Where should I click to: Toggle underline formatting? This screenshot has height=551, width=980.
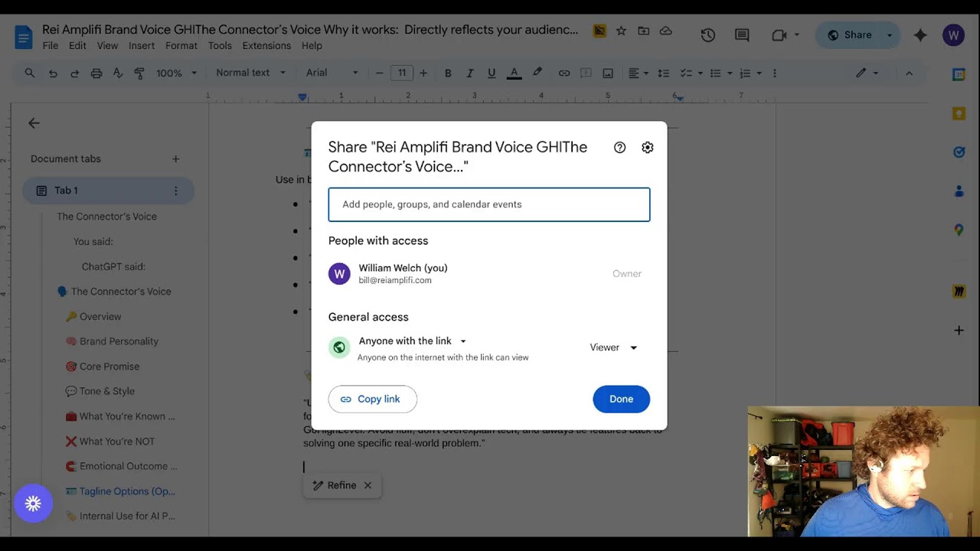click(x=492, y=73)
